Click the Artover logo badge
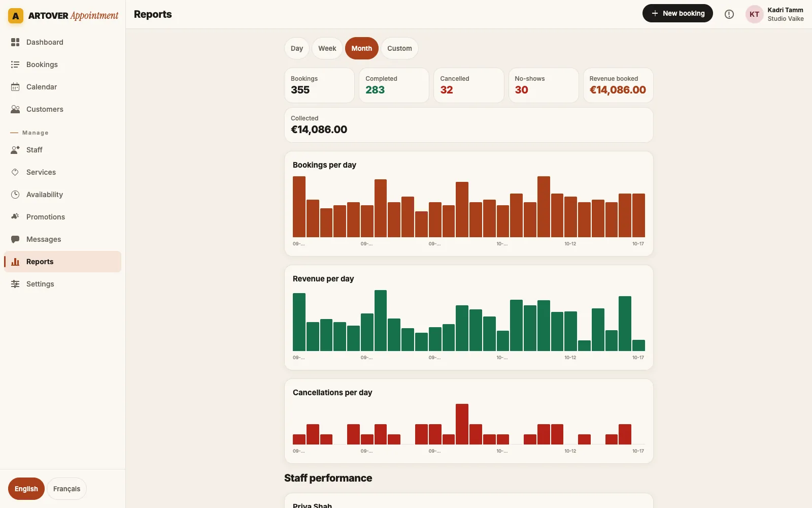Viewport: 812px width, 508px height. click(x=16, y=16)
